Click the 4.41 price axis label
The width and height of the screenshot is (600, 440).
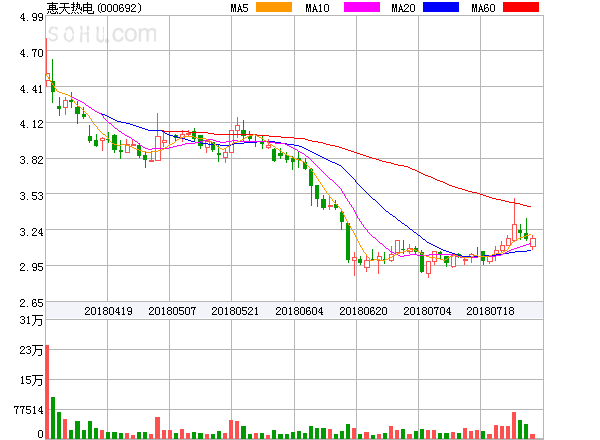[31, 89]
